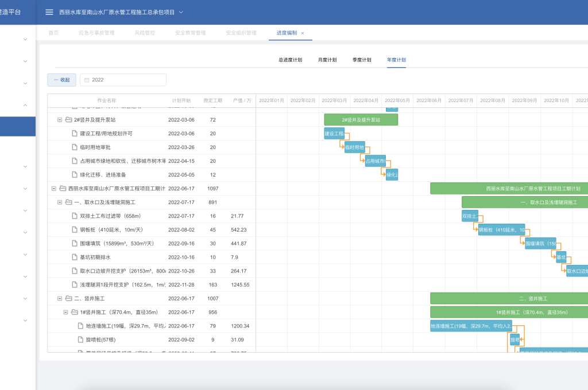588x390 pixels.
Task: Switch to the 季度计划 tab
Action: pyautogui.click(x=362, y=60)
